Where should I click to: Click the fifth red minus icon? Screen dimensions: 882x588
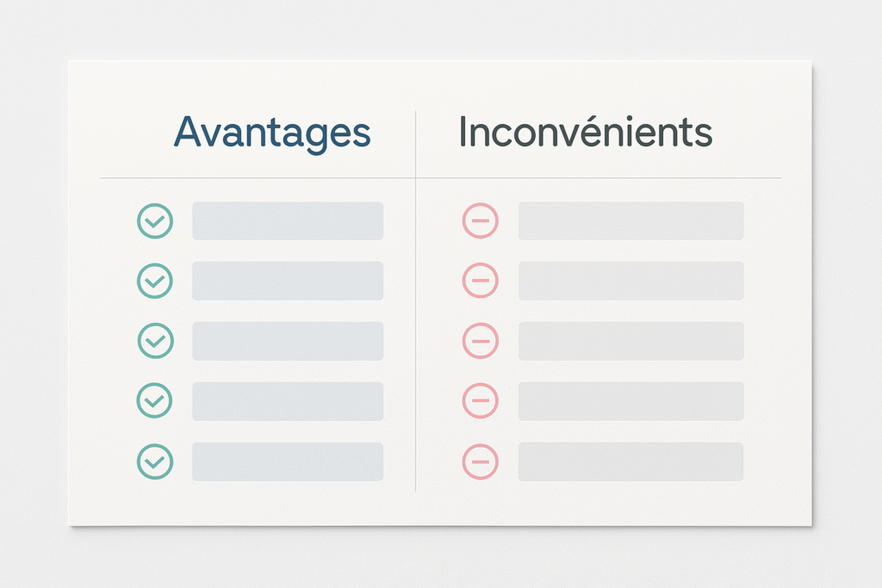(x=481, y=461)
